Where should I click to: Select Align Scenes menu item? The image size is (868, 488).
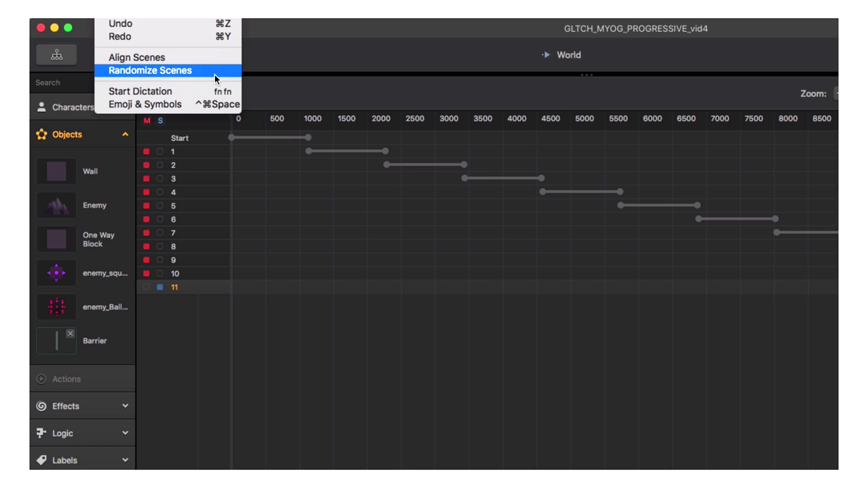point(137,58)
